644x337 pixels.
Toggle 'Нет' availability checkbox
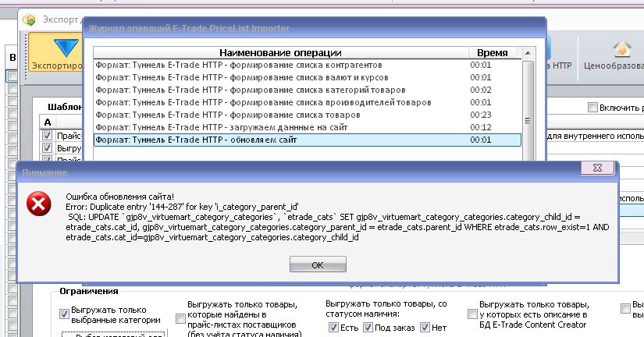(x=425, y=327)
